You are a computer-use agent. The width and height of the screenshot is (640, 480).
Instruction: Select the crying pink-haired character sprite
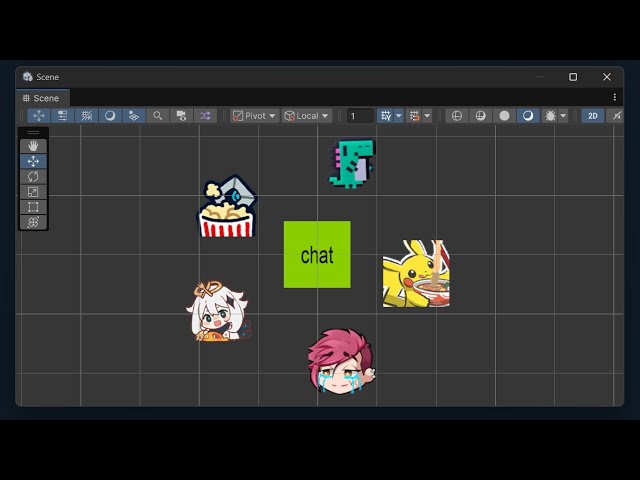point(342,362)
